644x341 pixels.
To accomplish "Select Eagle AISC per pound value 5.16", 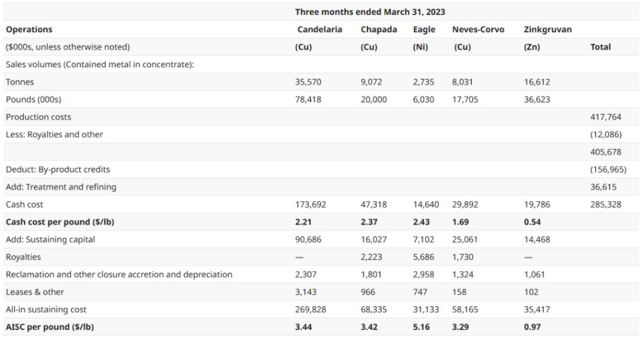I will (x=422, y=327).
